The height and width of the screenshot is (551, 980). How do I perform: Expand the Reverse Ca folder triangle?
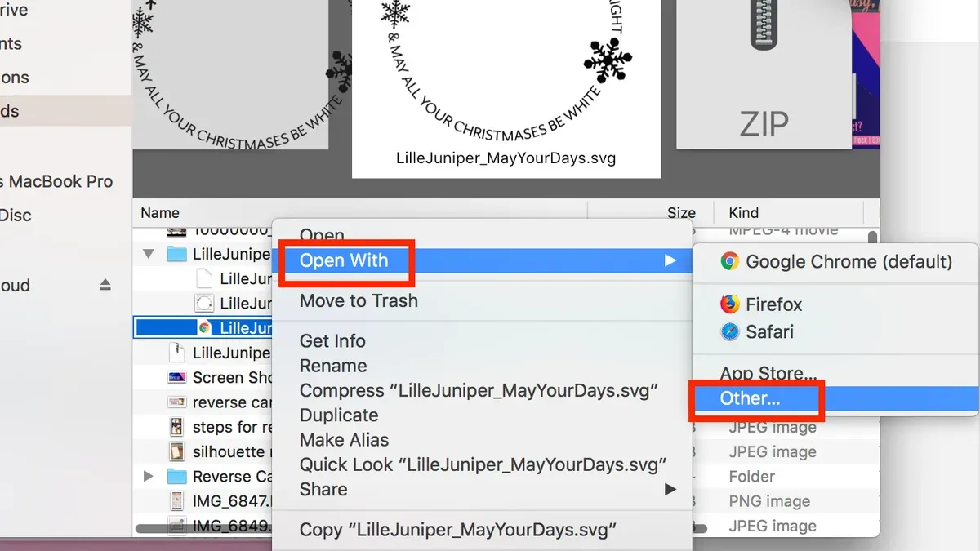pyautogui.click(x=148, y=476)
